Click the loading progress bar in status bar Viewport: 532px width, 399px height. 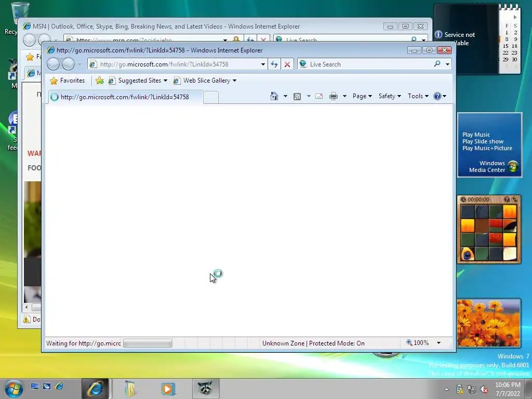[147, 343]
